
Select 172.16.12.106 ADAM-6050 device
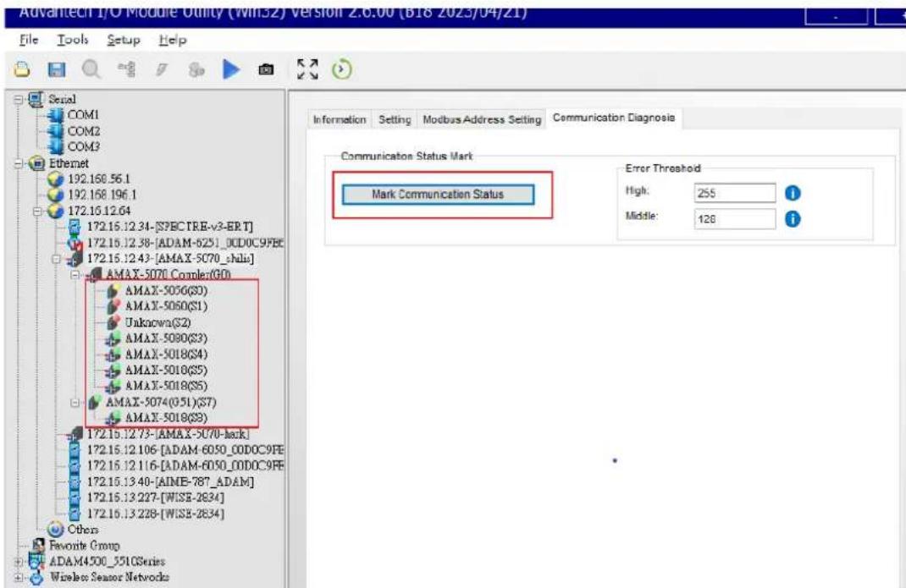click(185, 449)
